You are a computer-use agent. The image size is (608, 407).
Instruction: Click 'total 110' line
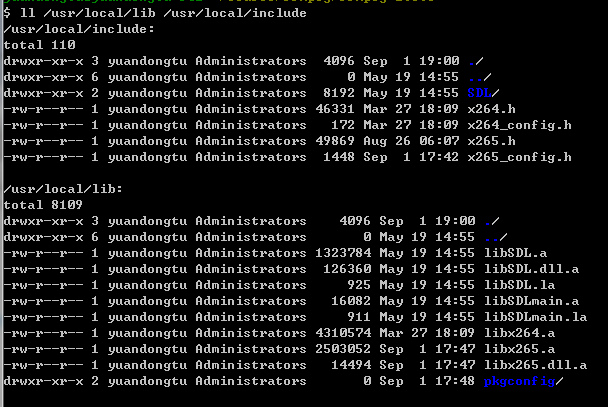point(39,45)
